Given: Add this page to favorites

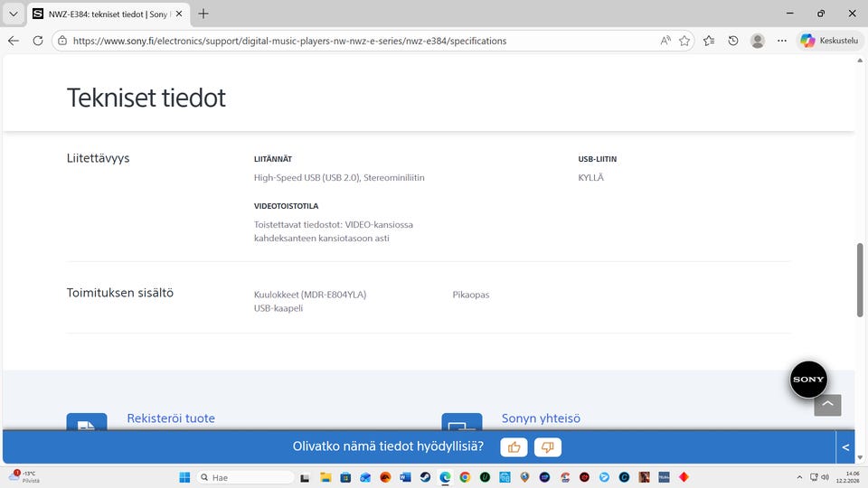Looking at the screenshot, I should (x=684, y=41).
